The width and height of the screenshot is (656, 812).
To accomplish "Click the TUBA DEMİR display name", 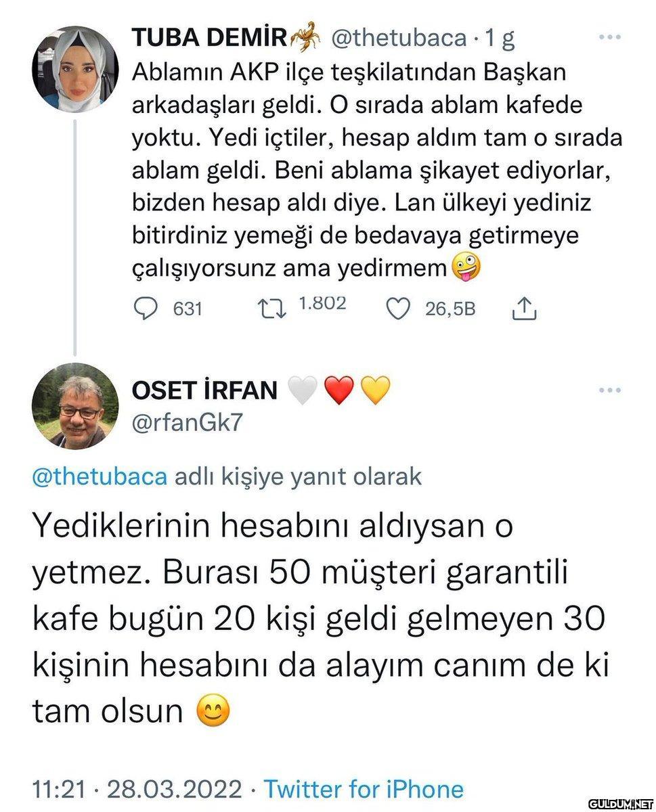I will pos(210,39).
